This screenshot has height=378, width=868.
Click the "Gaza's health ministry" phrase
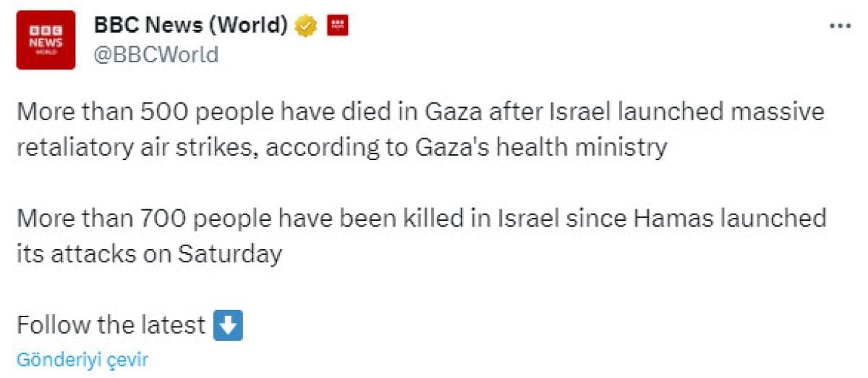[x=540, y=148]
